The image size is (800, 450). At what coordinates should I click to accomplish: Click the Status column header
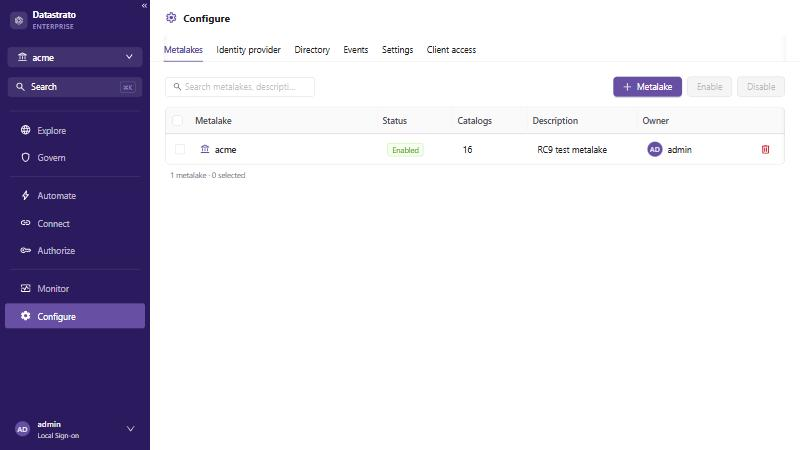coord(394,121)
